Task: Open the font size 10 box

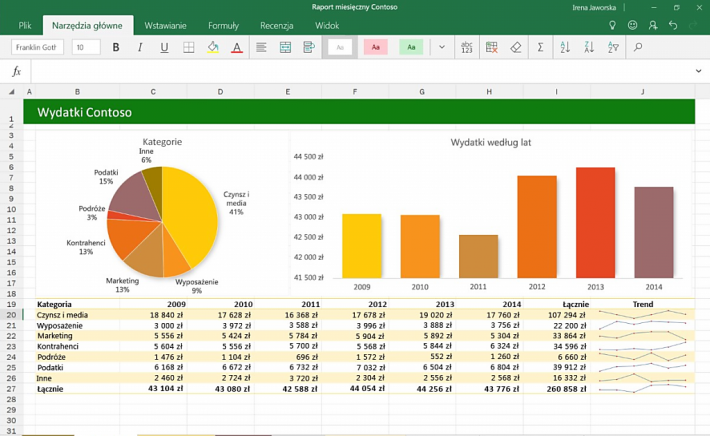Action: click(x=86, y=47)
